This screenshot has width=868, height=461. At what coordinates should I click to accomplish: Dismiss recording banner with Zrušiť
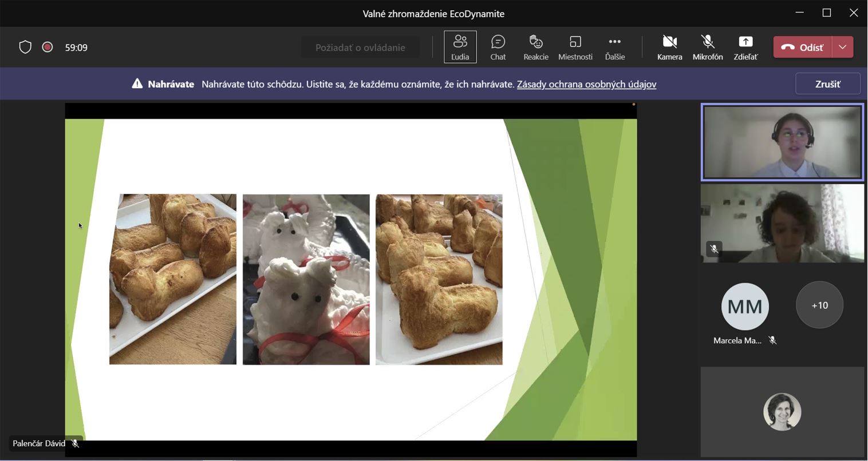click(827, 84)
